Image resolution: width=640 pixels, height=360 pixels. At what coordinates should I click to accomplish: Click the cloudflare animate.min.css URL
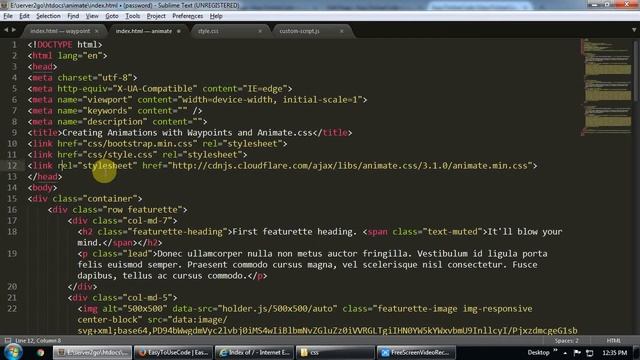tap(350, 166)
